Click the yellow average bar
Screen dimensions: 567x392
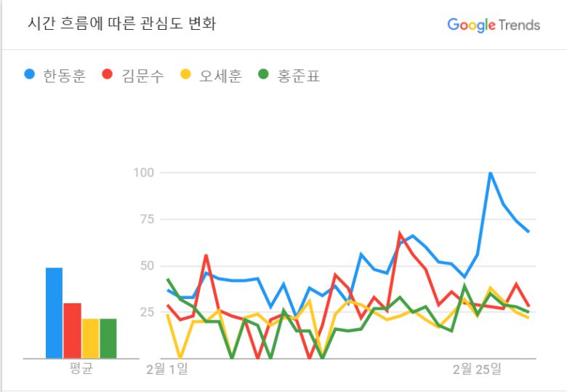click(91, 338)
